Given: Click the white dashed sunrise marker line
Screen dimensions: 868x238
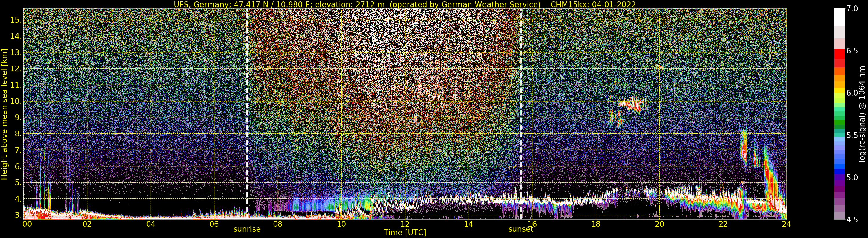Looking at the screenshot, I should point(247,114).
